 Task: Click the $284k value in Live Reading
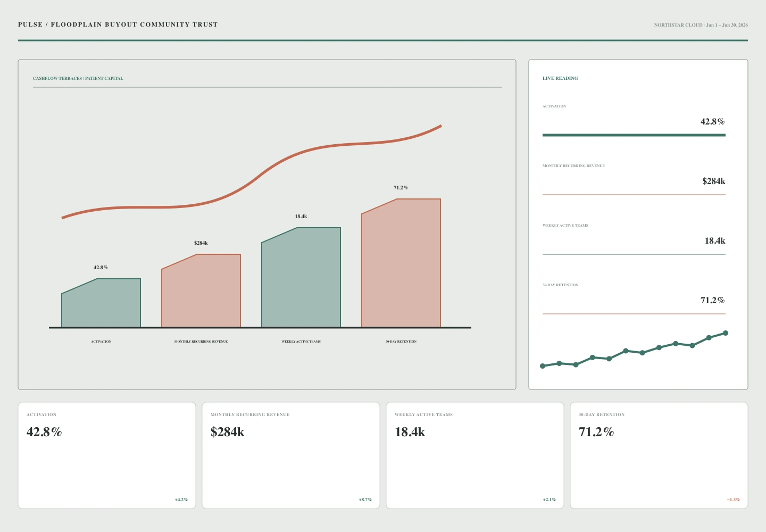pyautogui.click(x=714, y=181)
